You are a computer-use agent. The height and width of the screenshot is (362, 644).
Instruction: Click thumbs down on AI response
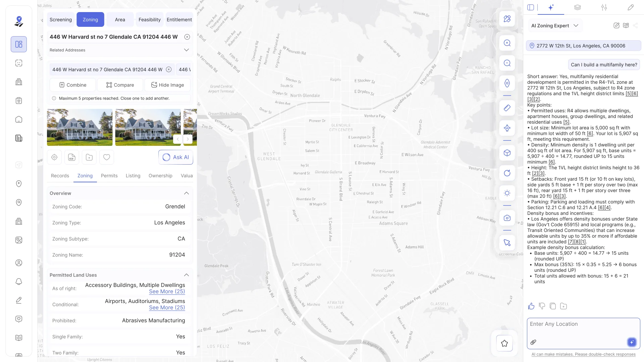coord(542,306)
